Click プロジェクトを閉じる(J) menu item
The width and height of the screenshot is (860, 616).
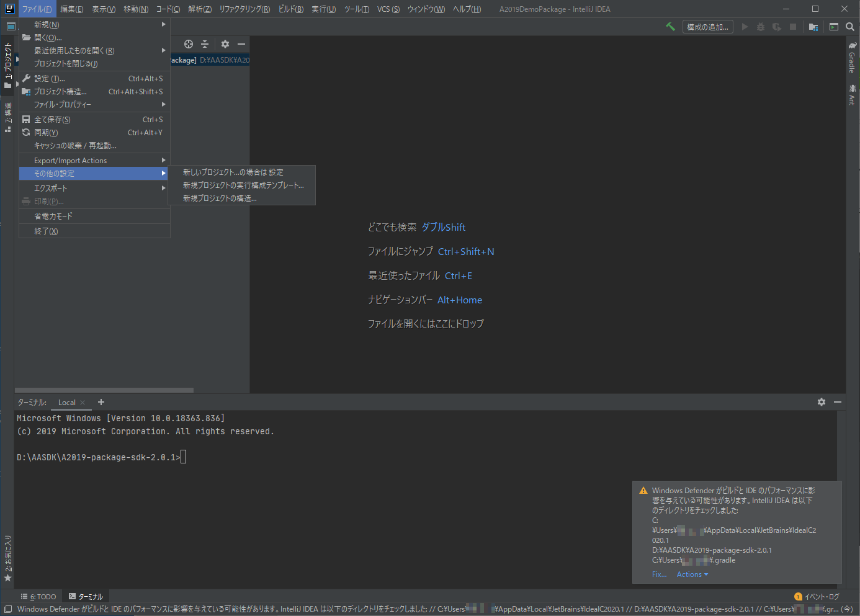point(94,63)
